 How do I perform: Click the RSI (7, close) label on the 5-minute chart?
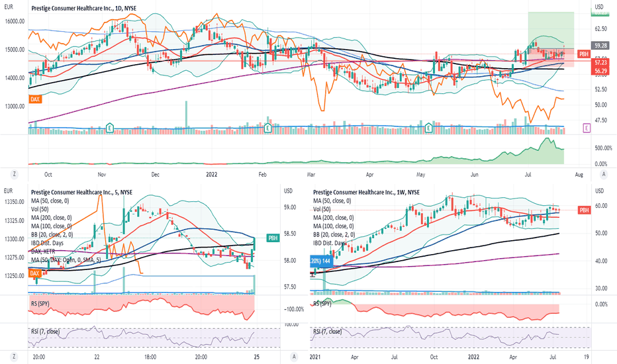[x=45, y=332]
